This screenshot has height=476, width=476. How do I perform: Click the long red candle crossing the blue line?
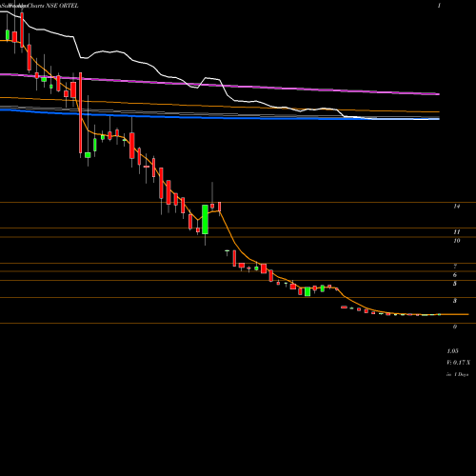(x=80, y=112)
